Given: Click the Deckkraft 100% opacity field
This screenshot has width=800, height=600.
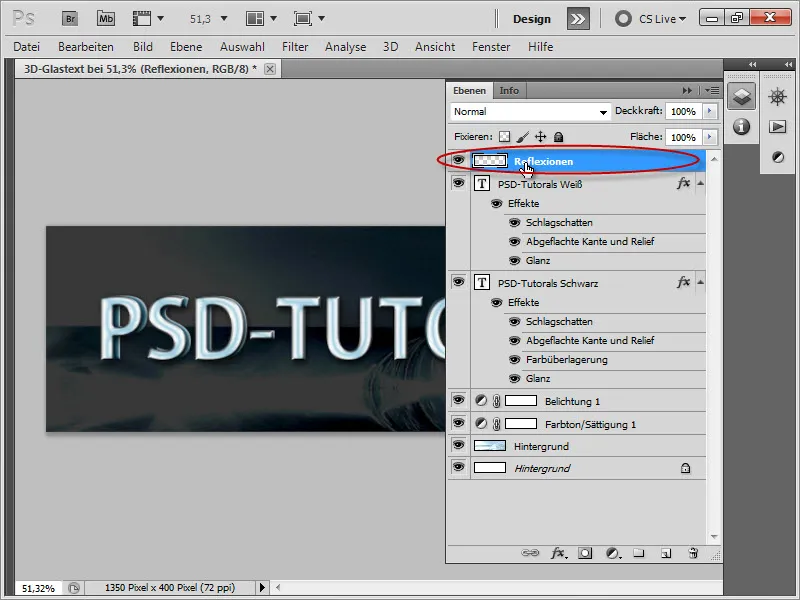Looking at the screenshot, I should 684,111.
